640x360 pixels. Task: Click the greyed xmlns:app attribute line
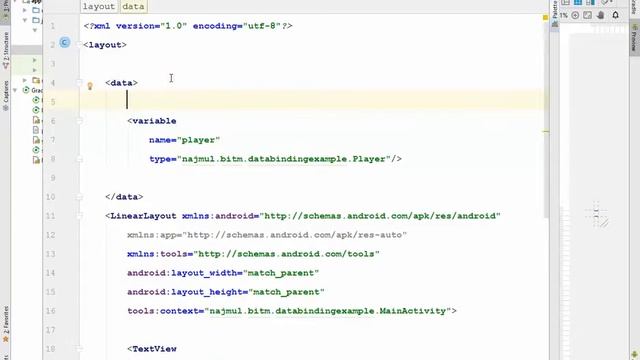point(267,235)
